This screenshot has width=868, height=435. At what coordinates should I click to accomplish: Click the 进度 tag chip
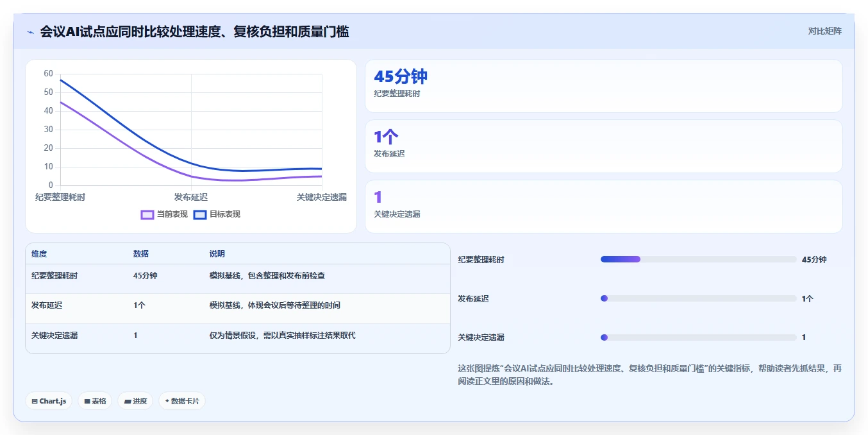(x=135, y=401)
